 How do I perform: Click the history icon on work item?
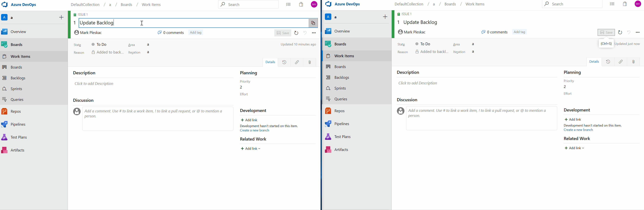pyautogui.click(x=284, y=62)
